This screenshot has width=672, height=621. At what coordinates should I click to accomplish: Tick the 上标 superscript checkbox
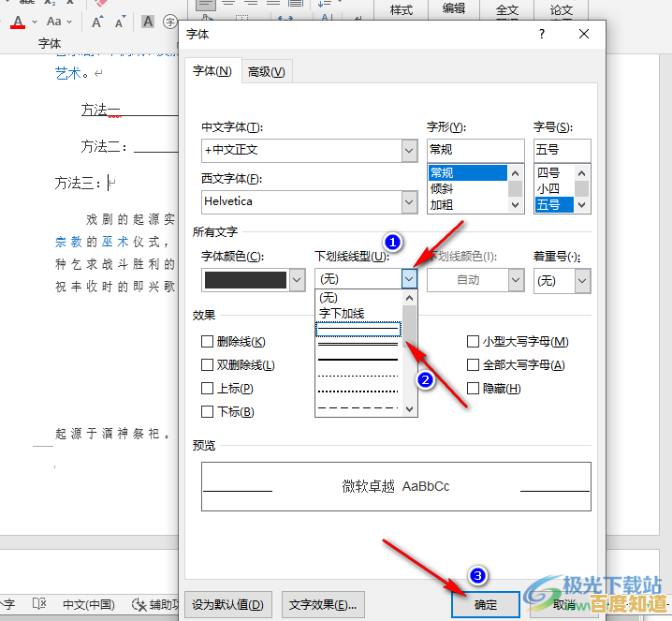[x=207, y=388]
